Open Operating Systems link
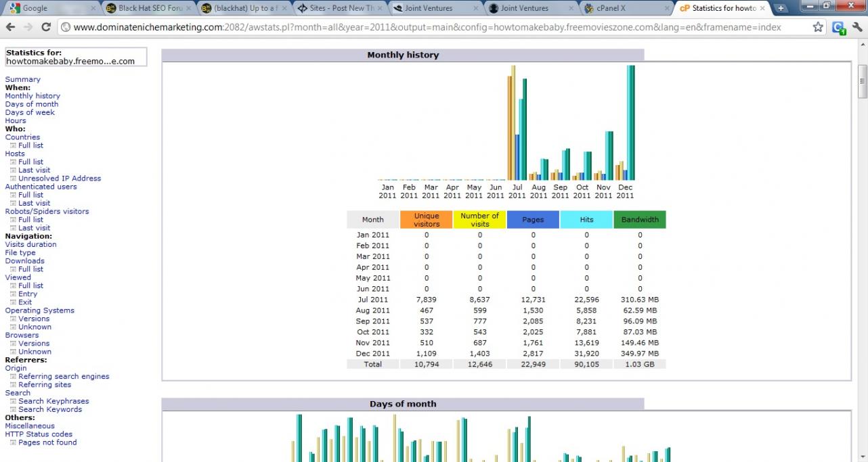Screen dimensions: 868x462 39,310
